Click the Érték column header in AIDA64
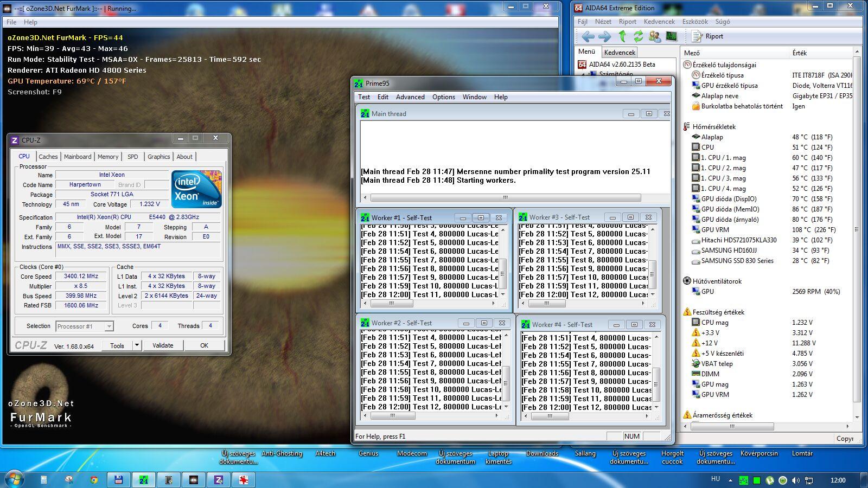Image resolution: width=868 pixels, height=488 pixels. tap(821, 53)
